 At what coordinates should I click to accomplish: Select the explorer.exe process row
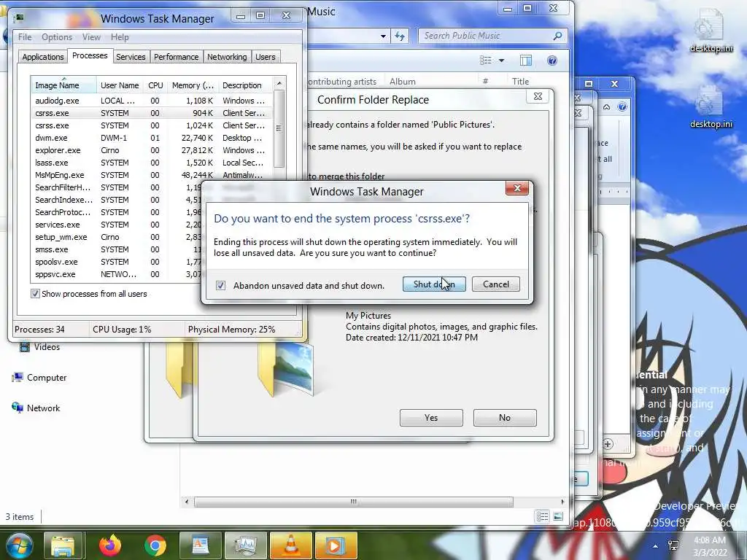coord(152,150)
